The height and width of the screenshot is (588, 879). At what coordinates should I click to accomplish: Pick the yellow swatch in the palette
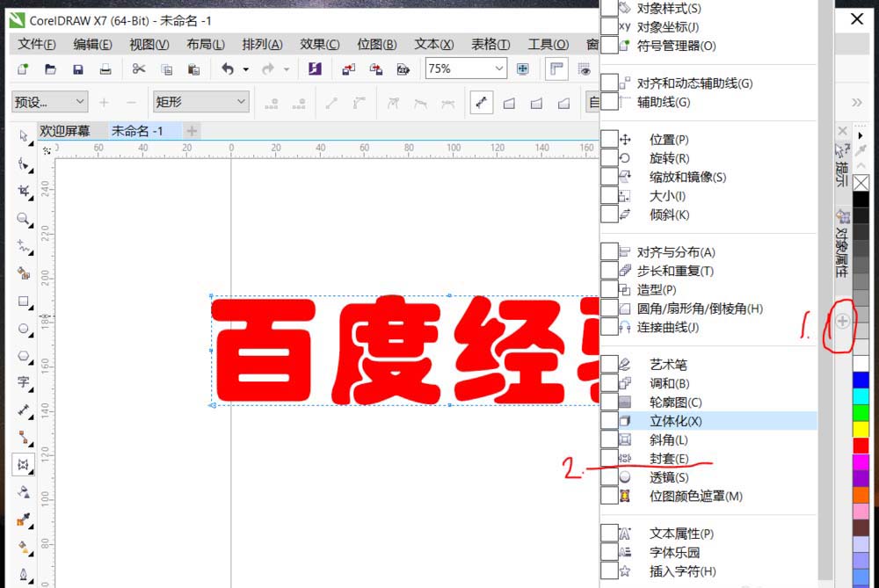point(861,429)
